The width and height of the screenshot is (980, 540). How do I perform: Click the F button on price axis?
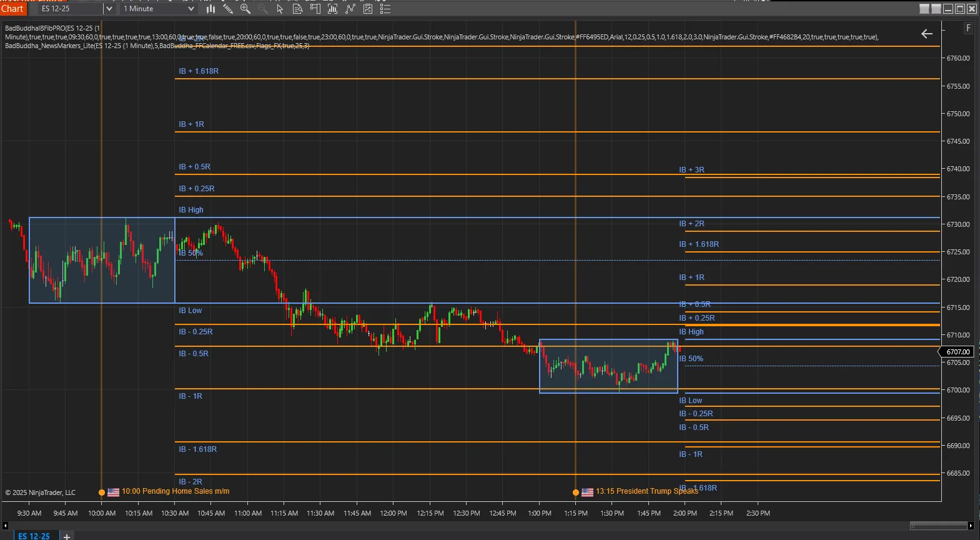click(968, 28)
